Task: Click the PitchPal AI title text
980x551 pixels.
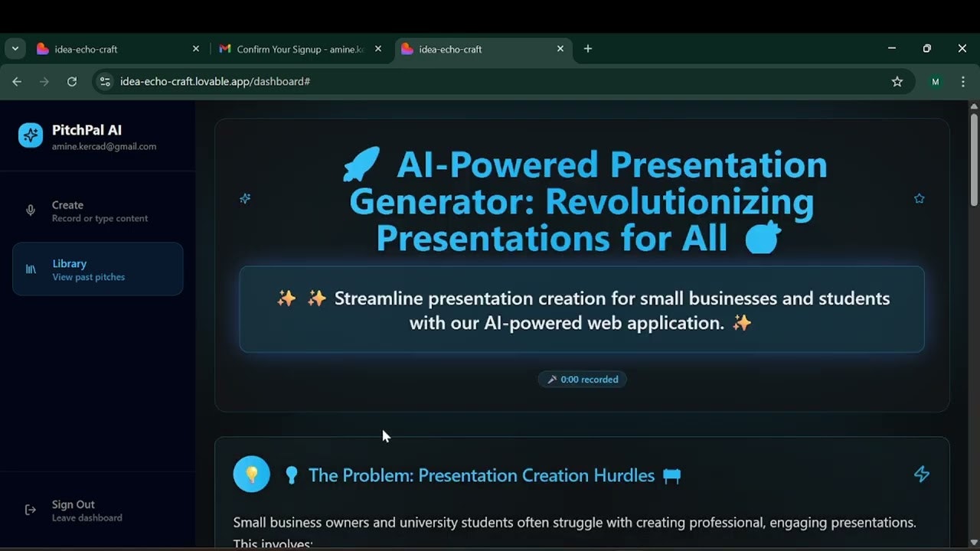Action: tap(87, 130)
